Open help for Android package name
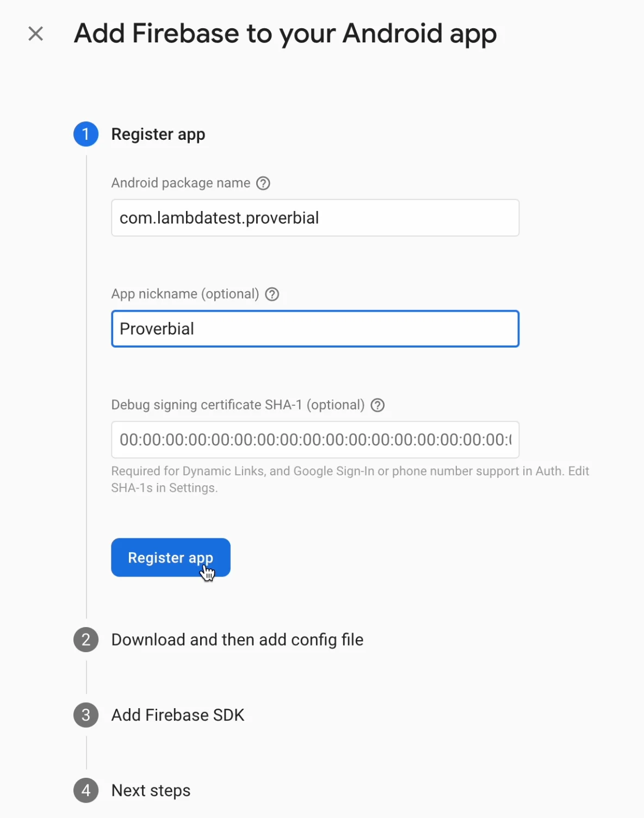 [263, 183]
